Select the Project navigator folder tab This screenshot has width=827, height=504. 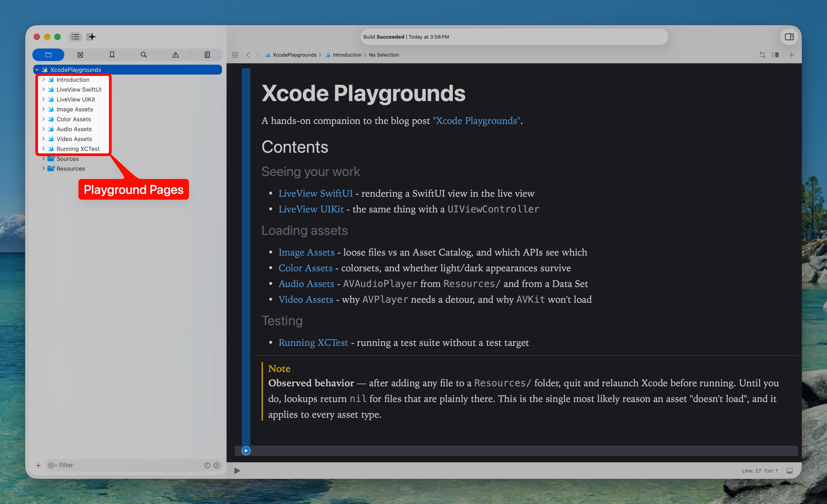coord(48,55)
